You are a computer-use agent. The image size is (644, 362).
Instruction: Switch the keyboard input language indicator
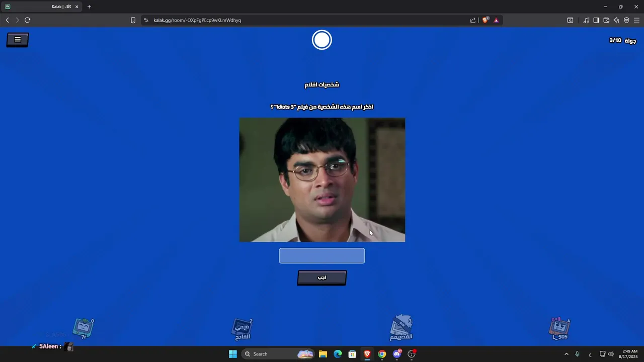(590, 354)
